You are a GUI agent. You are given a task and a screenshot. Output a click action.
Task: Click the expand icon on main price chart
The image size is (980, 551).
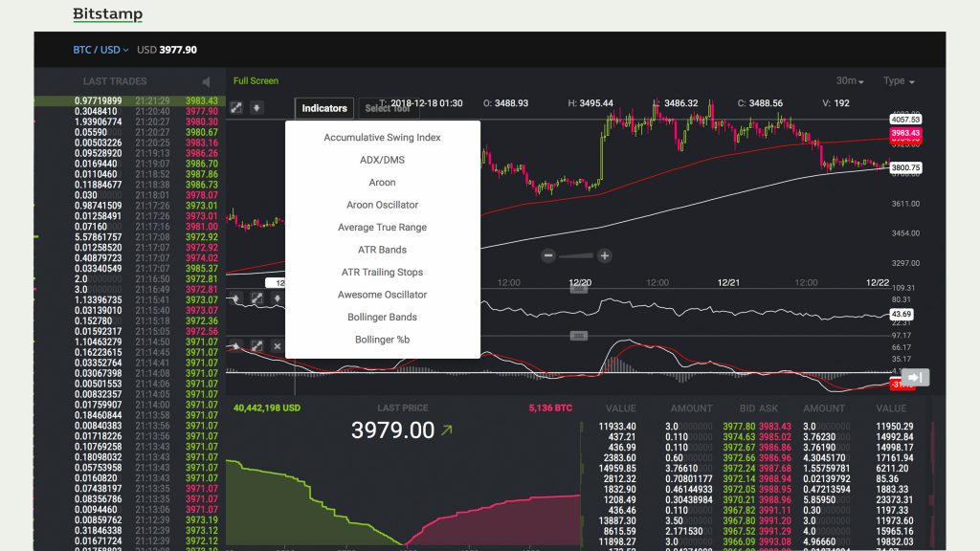[x=235, y=108]
